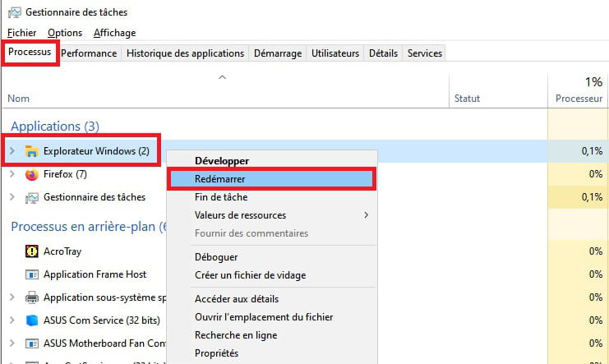This screenshot has width=609, height=364.
Task: Select the AcroTray process
Action: (x=62, y=251)
